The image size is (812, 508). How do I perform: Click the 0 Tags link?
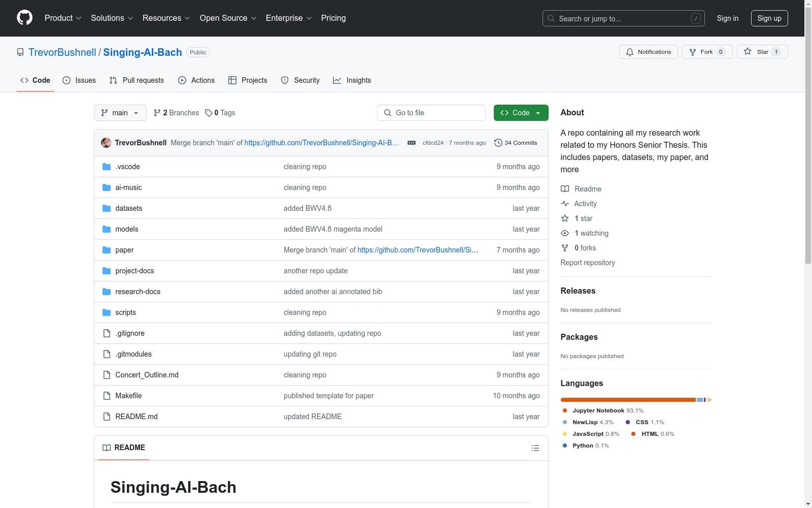(220, 113)
